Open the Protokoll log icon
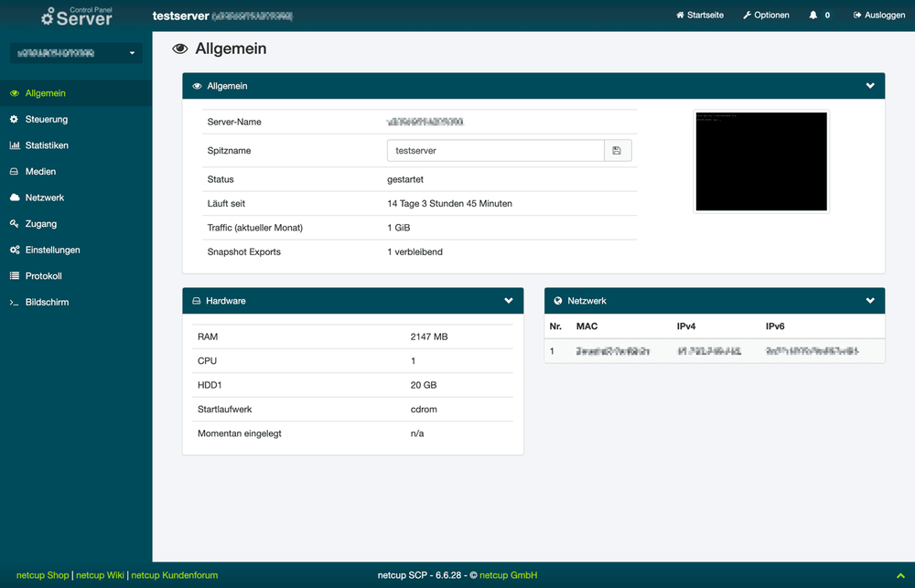Screen dimensions: 915x588 coord(14,275)
